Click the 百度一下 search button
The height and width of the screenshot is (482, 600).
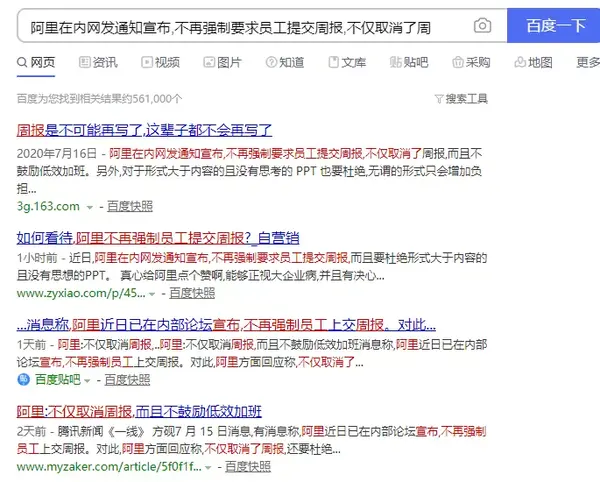tap(553, 26)
